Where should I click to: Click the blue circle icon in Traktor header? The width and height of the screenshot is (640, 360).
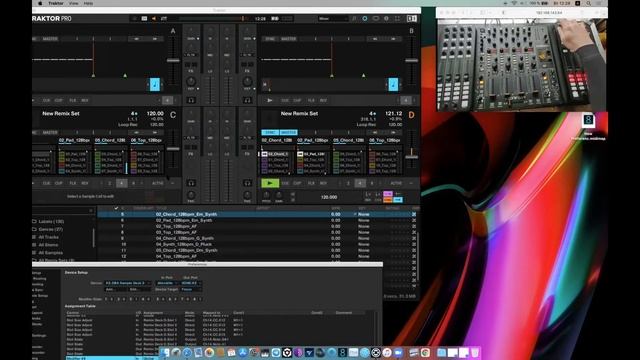pos(364,19)
